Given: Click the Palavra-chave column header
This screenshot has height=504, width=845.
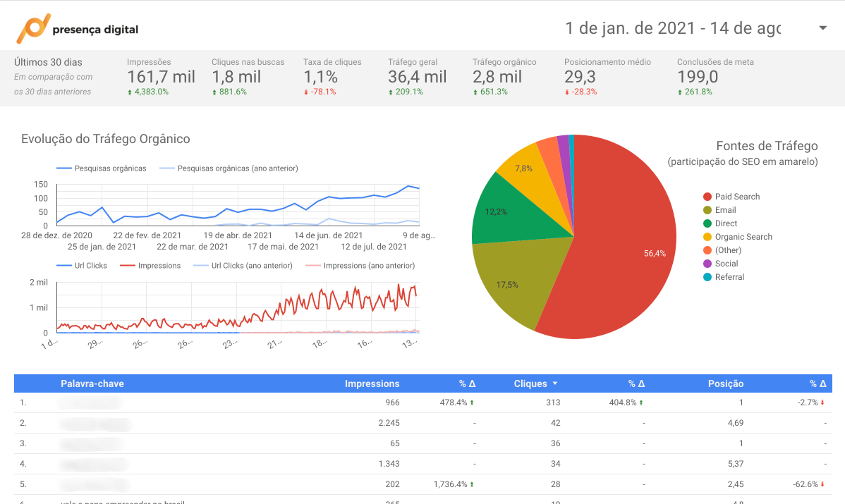Looking at the screenshot, I should [x=92, y=384].
